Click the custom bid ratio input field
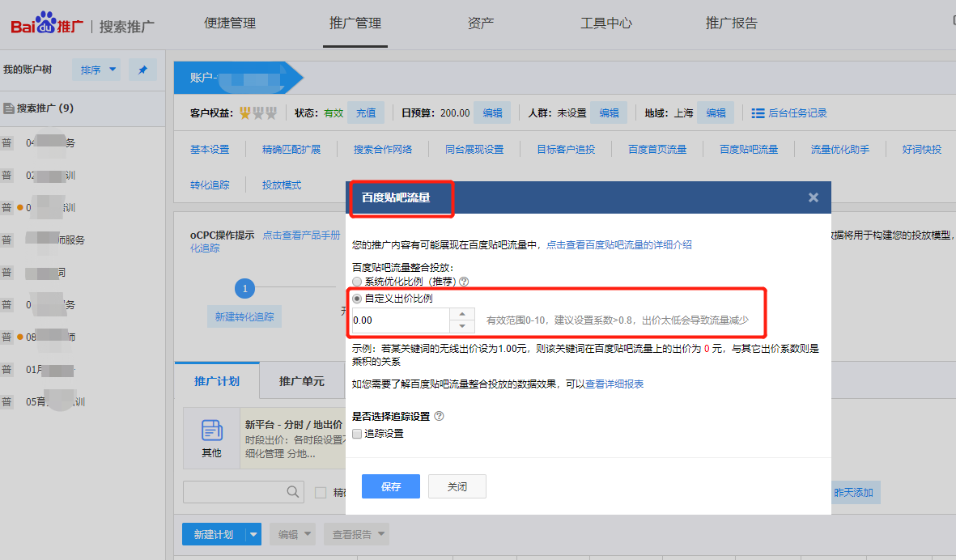The height and width of the screenshot is (560, 956). pyautogui.click(x=402, y=320)
